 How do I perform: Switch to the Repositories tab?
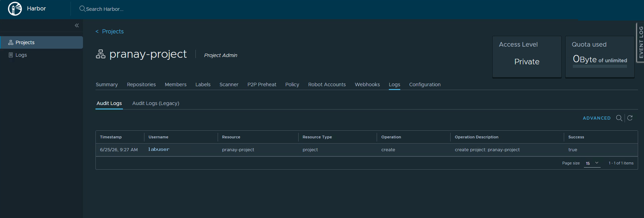[141, 85]
